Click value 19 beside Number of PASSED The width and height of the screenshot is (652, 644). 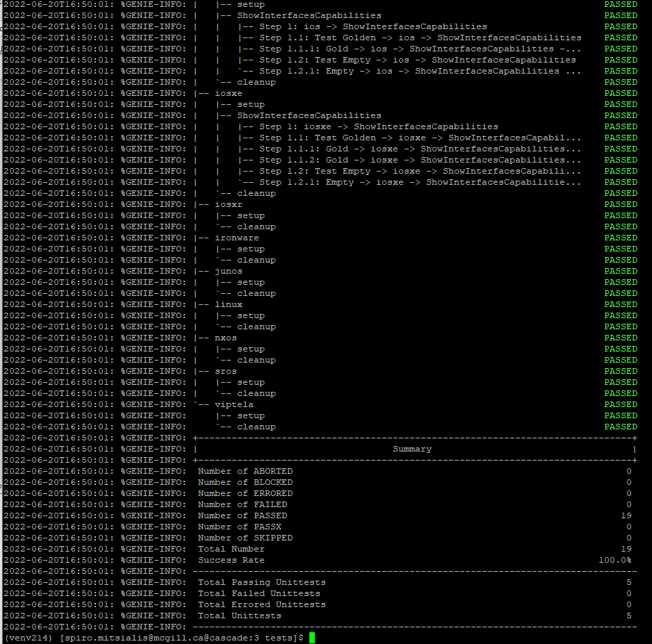pos(626,515)
